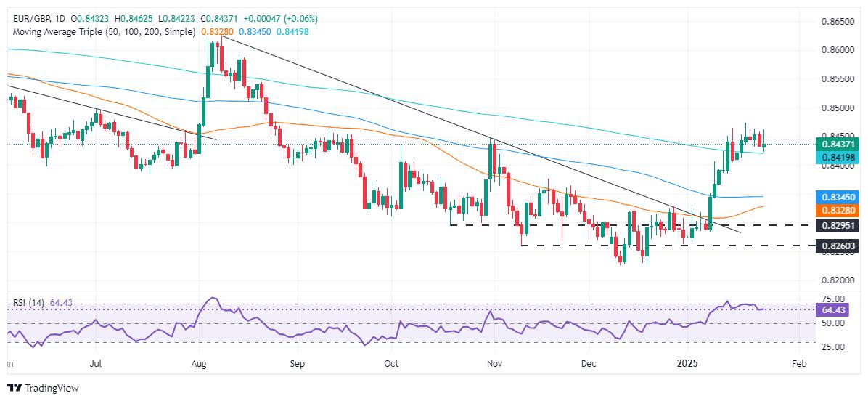Click the Oct label on time axis
Viewport: 868px width, 401px height.
coord(391,365)
